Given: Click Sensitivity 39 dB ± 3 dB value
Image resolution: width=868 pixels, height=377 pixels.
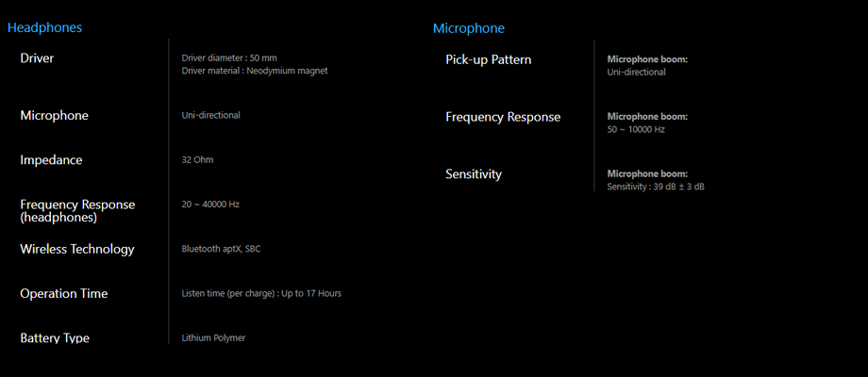Looking at the screenshot, I should 656,187.
